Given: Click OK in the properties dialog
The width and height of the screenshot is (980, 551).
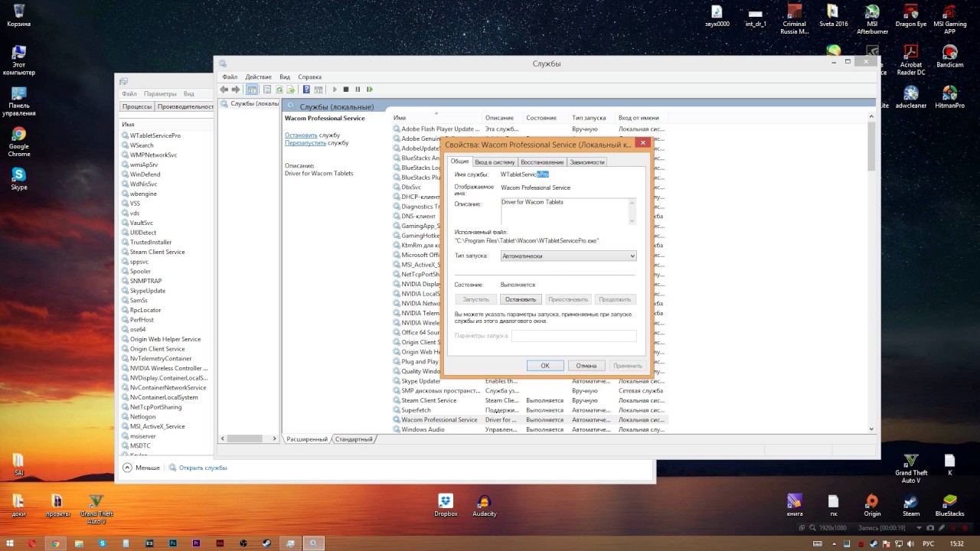Looking at the screenshot, I should click(x=545, y=366).
